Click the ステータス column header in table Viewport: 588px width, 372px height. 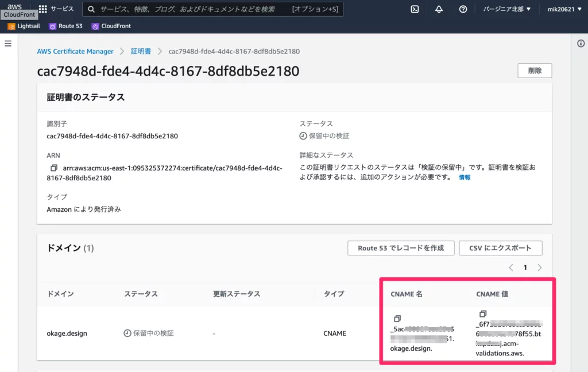click(141, 294)
